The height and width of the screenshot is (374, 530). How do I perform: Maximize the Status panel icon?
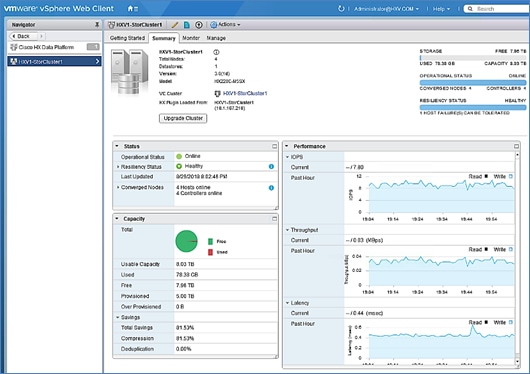click(274, 146)
